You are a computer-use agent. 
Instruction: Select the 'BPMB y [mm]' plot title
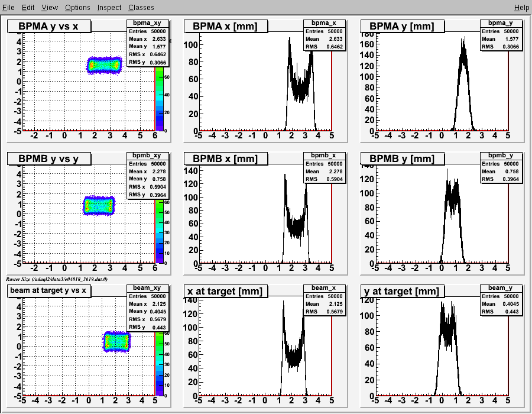coord(403,159)
